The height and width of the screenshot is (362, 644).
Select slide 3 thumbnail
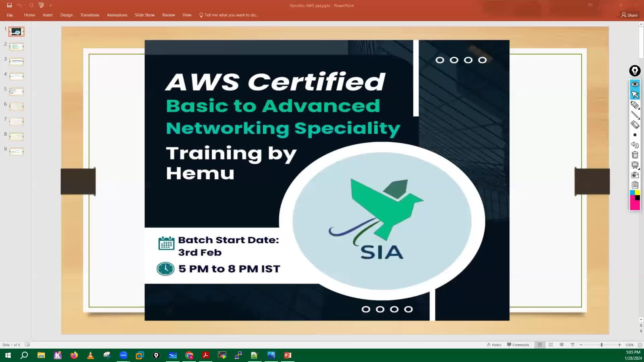[16, 61]
